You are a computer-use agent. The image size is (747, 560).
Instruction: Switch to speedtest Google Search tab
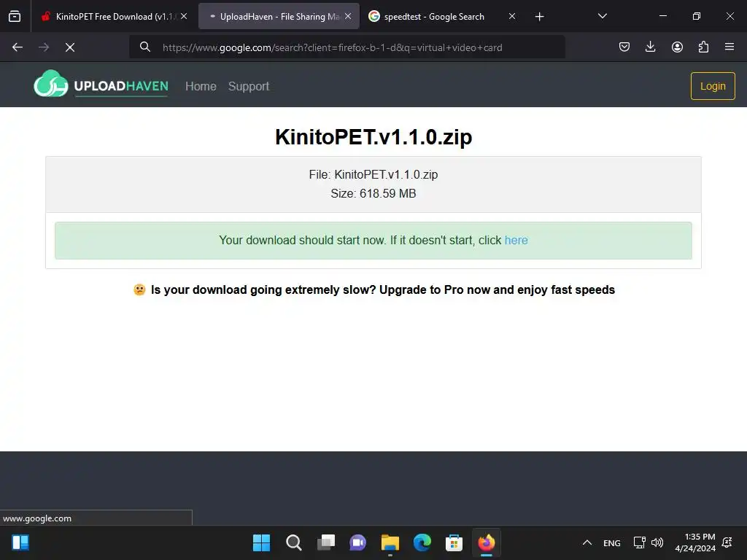point(433,16)
